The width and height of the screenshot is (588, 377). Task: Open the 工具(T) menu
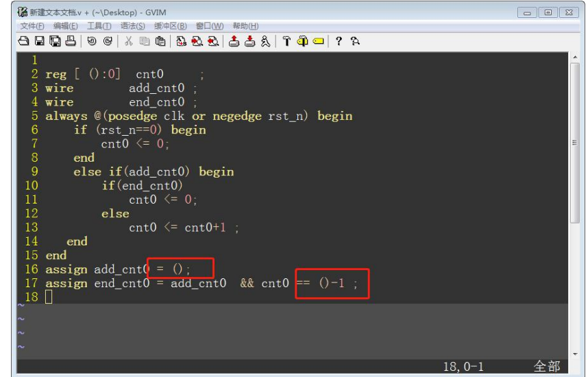[99, 26]
